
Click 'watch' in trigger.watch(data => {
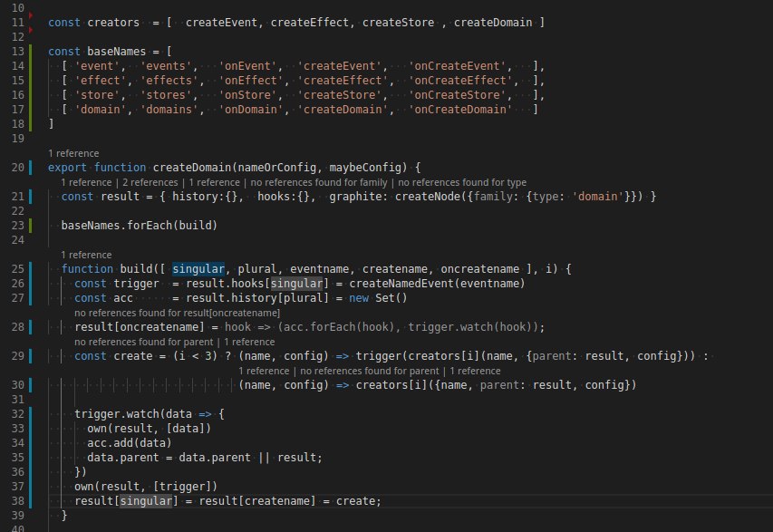click(x=143, y=414)
